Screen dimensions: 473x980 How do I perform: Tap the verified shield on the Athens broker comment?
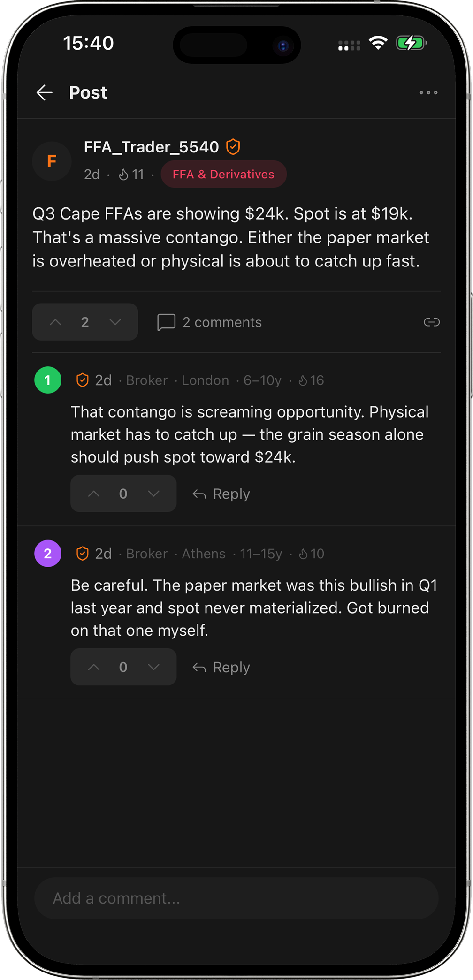pyautogui.click(x=82, y=553)
